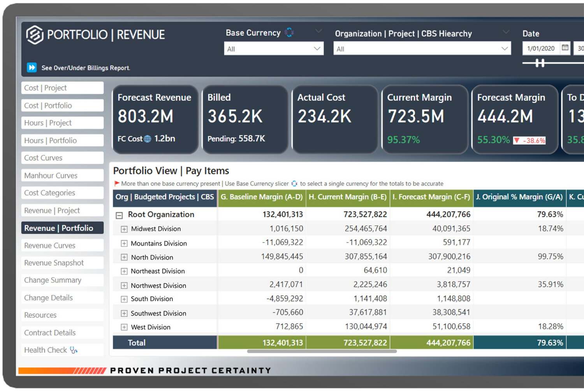Image resolution: width=584 pixels, height=392 pixels.
Task: Click the blue double-arrow icon near billings report
Action: point(32,67)
